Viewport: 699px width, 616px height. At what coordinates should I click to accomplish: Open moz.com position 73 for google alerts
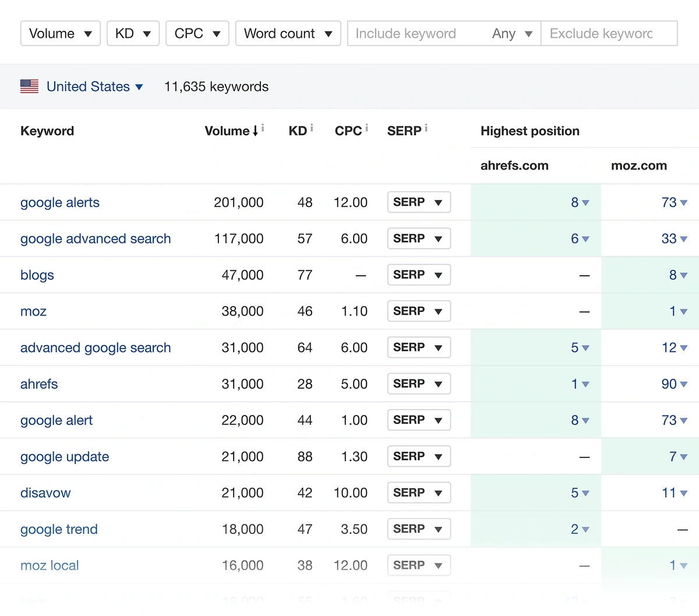point(675,202)
